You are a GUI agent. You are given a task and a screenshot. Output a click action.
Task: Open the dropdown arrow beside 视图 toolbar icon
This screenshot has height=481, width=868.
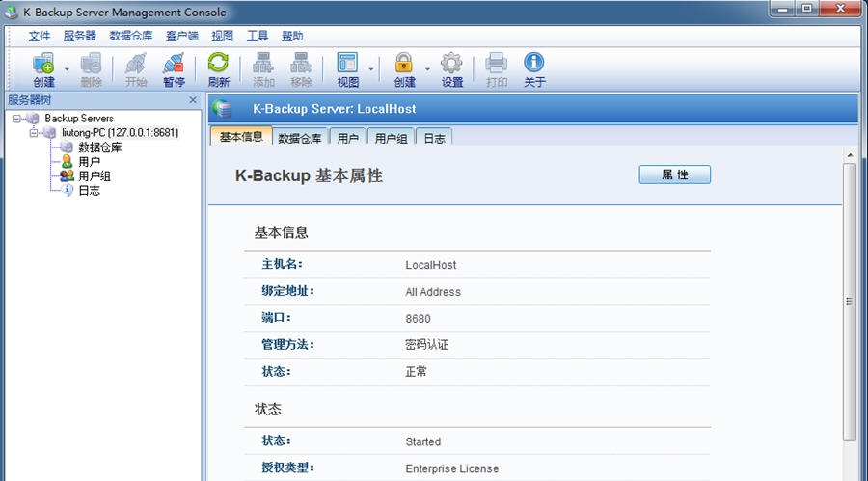tap(371, 69)
